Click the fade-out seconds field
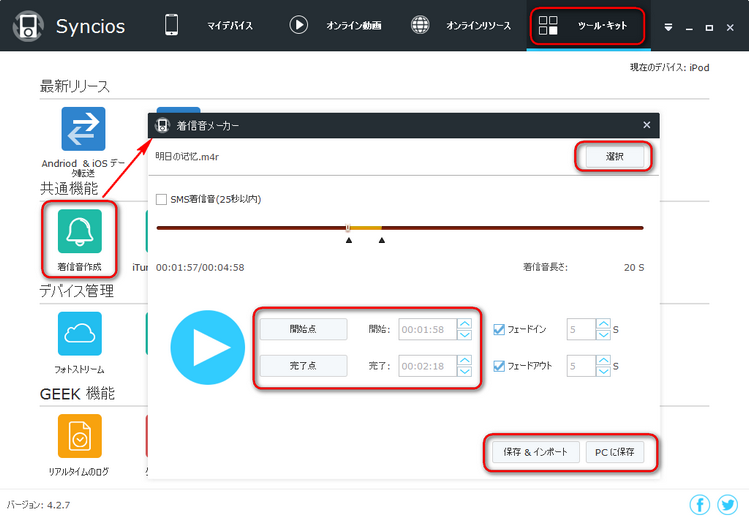 point(581,366)
